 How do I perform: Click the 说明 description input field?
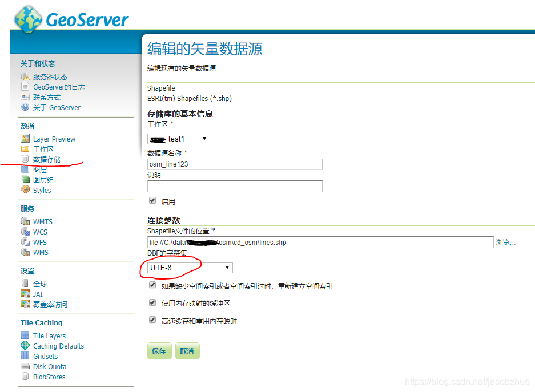235,186
